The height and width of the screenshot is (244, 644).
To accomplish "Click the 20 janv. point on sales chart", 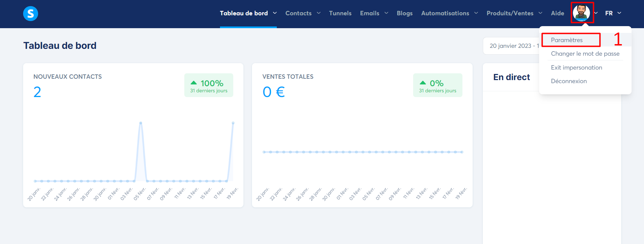I will click(264, 152).
